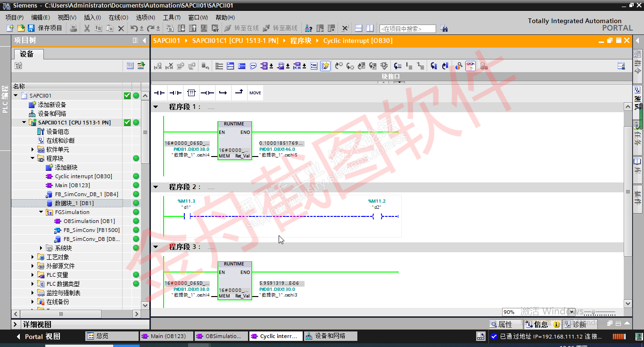Select Cyclic interrupt [OB30] in project tree
Image resolution: width=644 pixels, height=347 pixels.
click(83, 176)
